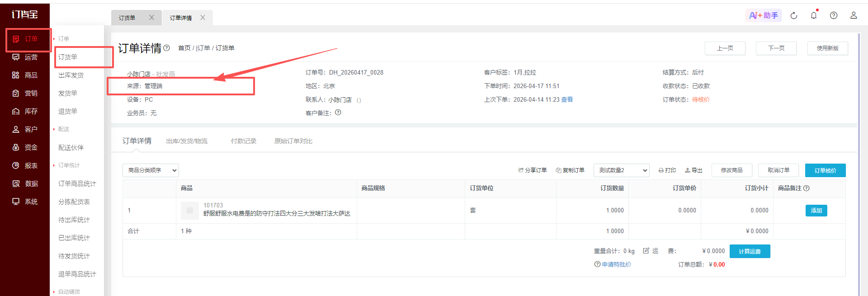Open the 商品 section in the sidebar
The height and width of the screenshot is (296, 868).
click(25, 75)
